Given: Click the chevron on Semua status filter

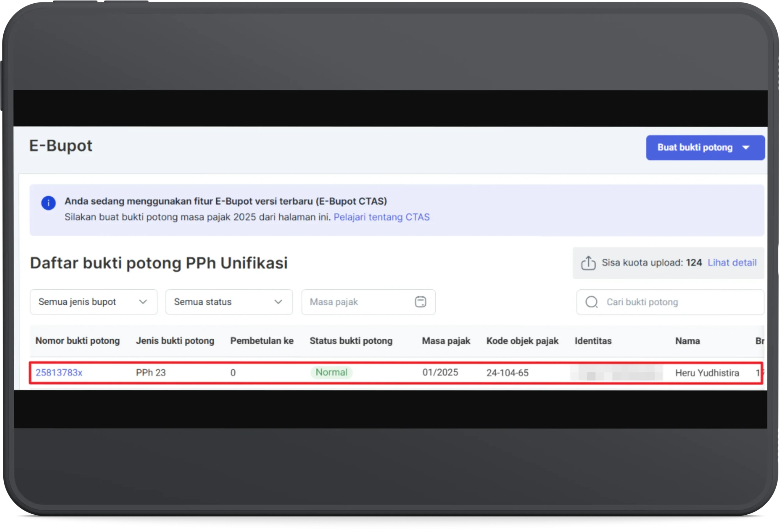Looking at the screenshot, I should (x=278, y=301).
